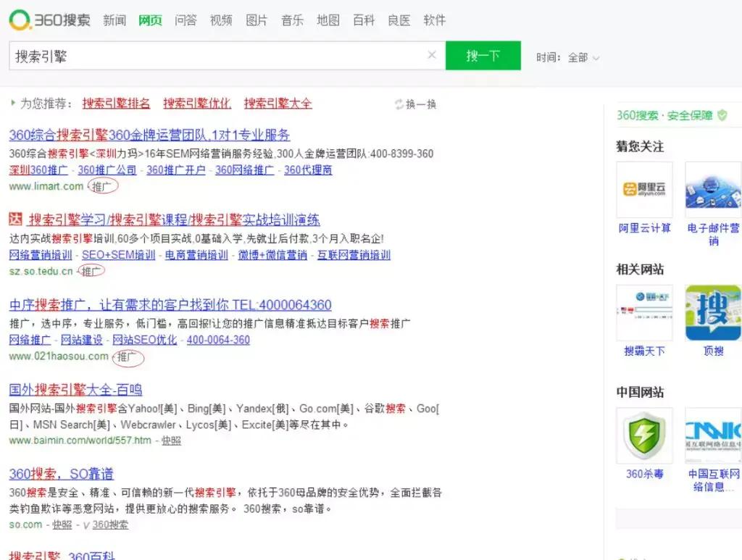Open the 阿里云计算 caption link
The height and width of the screenshot is (560, 742).
(x=644, y=228)
